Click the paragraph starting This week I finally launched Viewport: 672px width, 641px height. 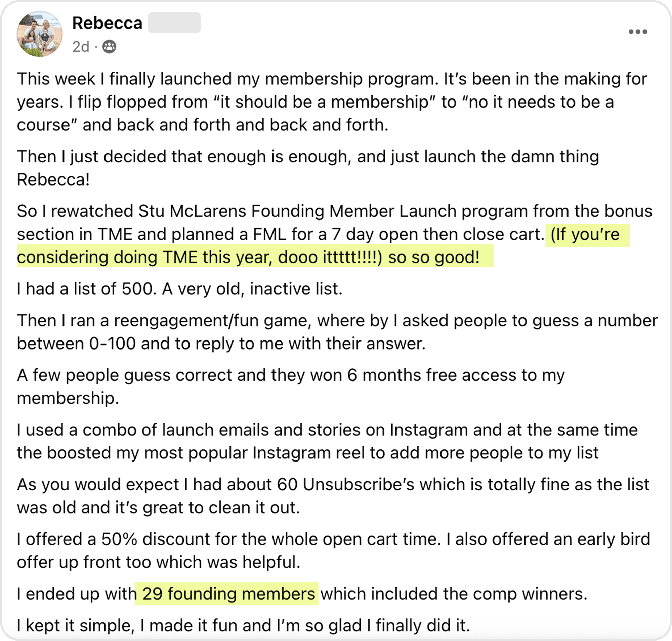click(332, 102)
